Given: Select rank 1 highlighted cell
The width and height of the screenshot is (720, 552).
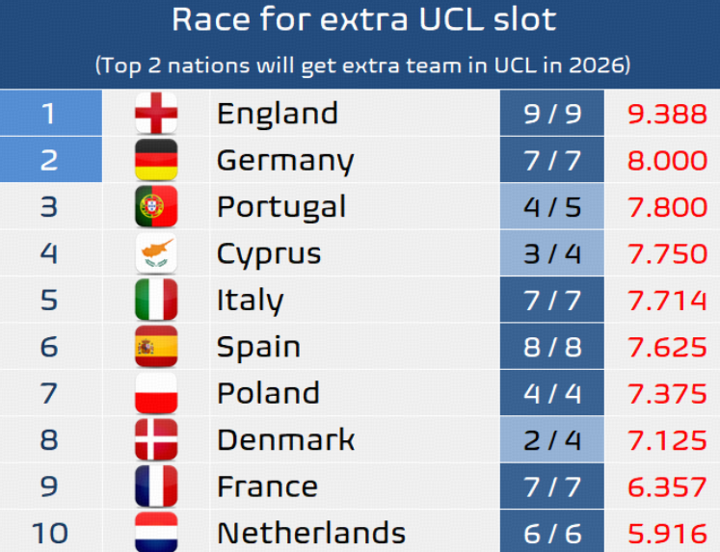Looking at the screenshot, I should coord(50,114).
